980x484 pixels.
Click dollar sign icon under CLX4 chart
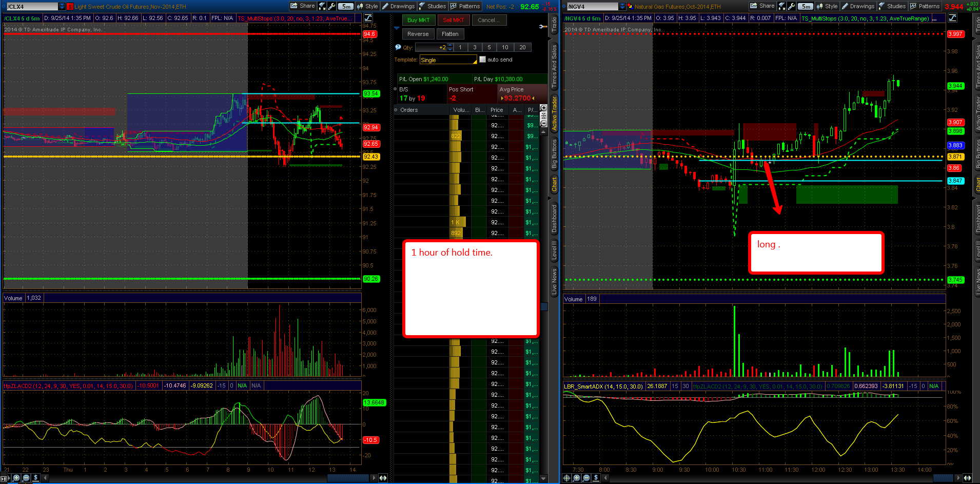pos(35,478)
